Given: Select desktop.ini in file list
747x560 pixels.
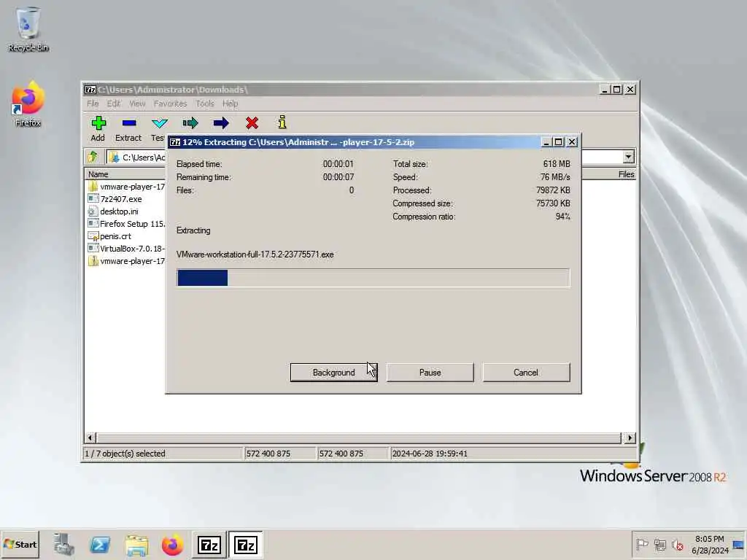Looking at the screenshot, I should click(119, 211).
